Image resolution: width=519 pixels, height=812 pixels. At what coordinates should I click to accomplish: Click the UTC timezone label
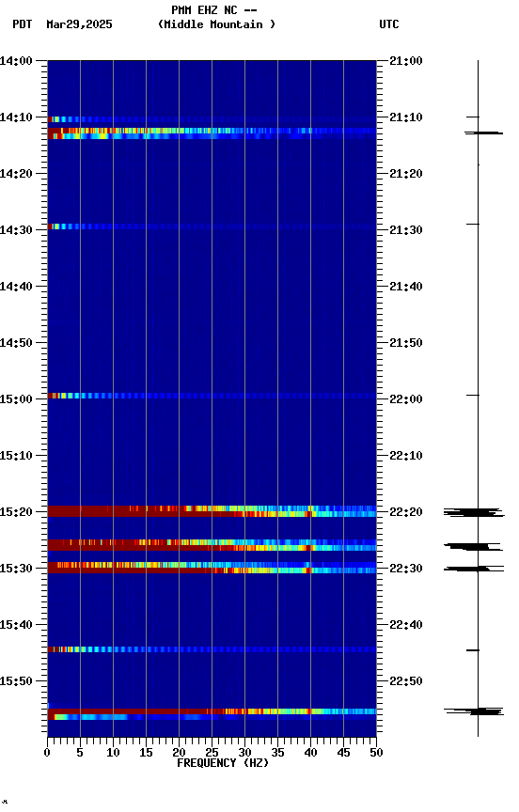(389, 24)
